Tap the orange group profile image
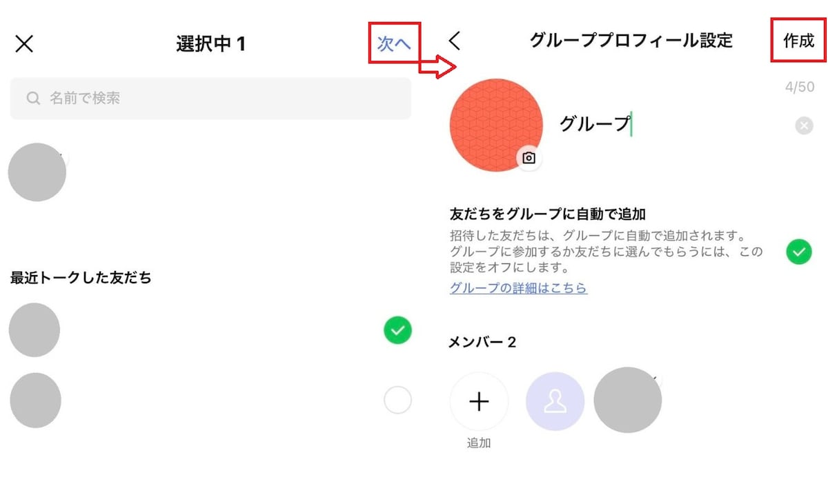Screen dimensions: 828x504 coord(497,124)
